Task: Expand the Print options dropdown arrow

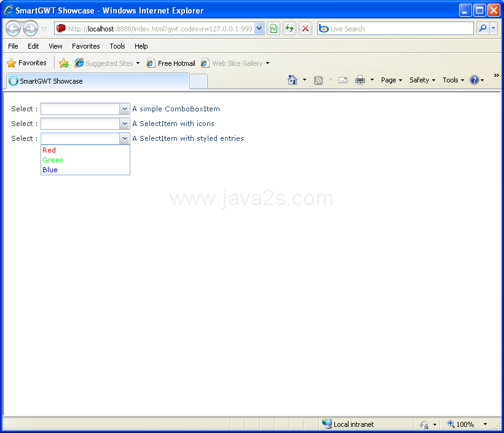Action: coord(372,80)
